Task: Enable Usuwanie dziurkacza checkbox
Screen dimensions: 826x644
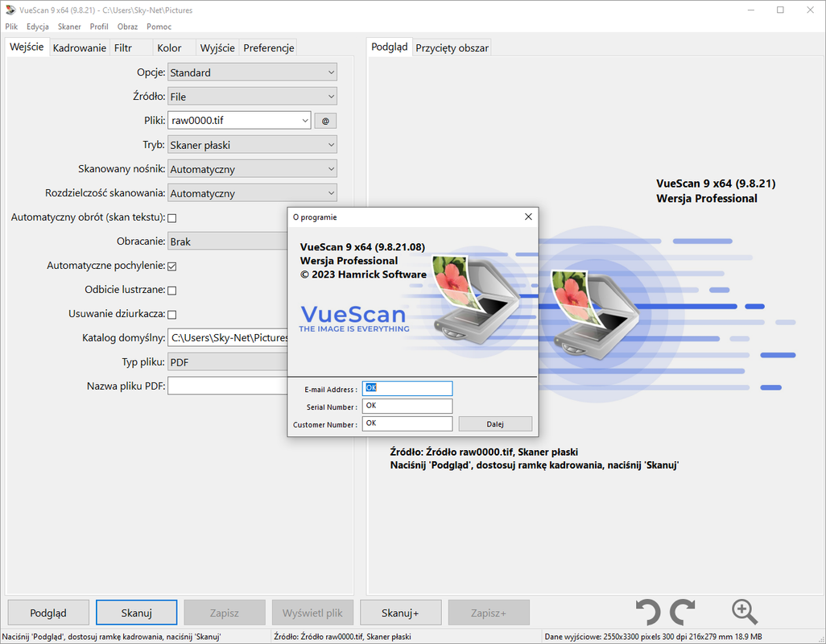Action: click(171, 315)
